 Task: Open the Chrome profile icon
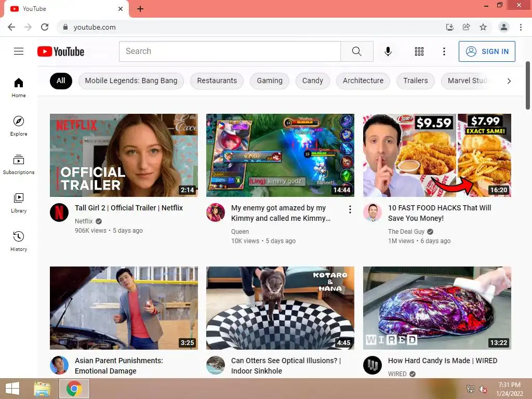tap(504, 27)
